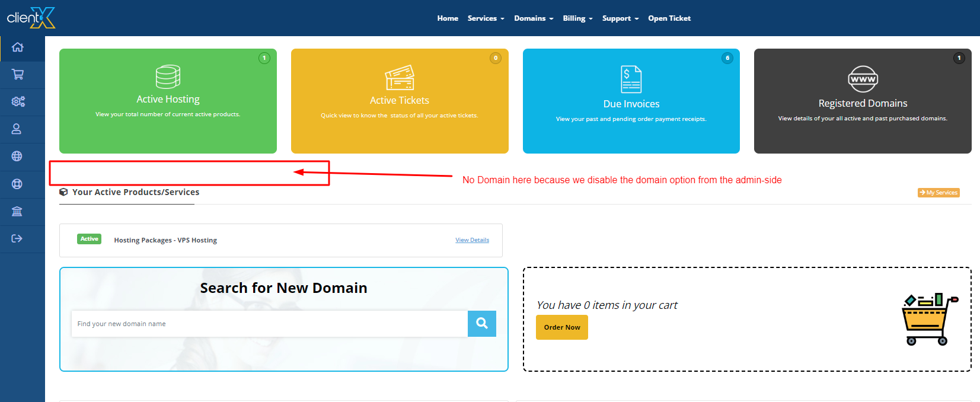
Task: Click the My Services button
Action: [938, 193]
